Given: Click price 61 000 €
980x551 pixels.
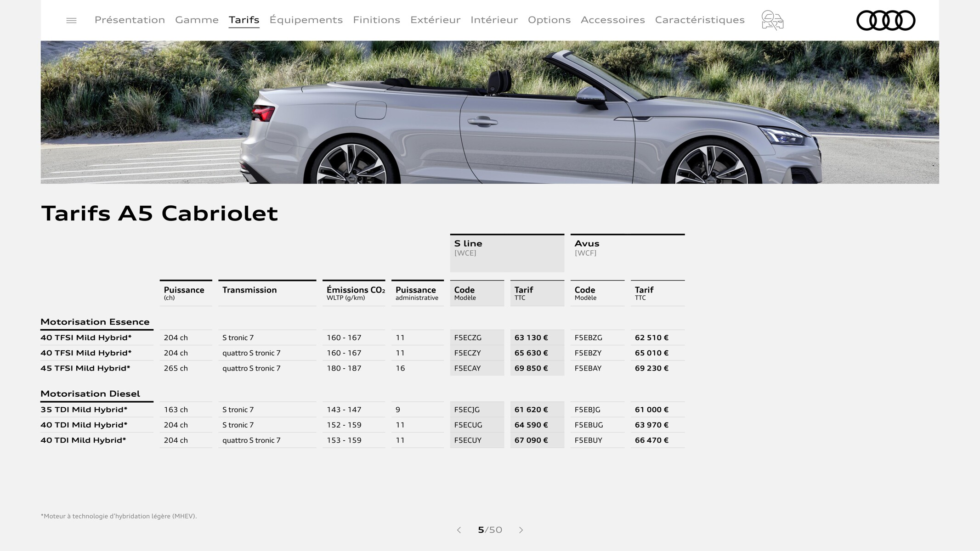Looking at the screenshot, I should click(x=651, y=410).
